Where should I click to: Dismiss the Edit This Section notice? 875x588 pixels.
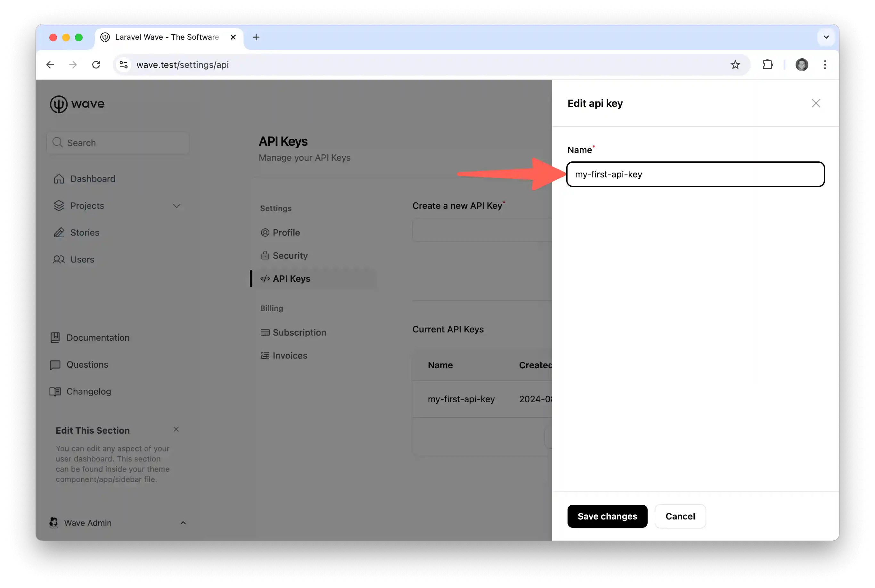pyautogui.click(x=176, y=429)
